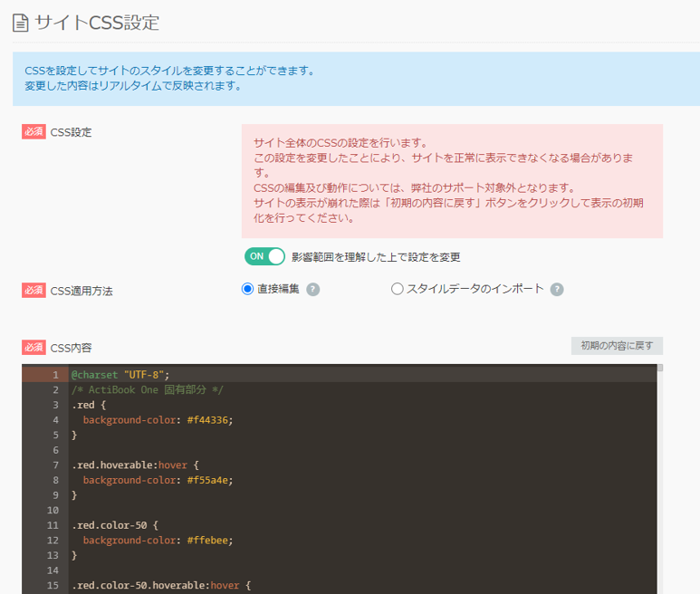Click the .red.hoverable:hover selector line
Image resolution: width=700 pixels, height=594 pixels.
pos(135,465)
